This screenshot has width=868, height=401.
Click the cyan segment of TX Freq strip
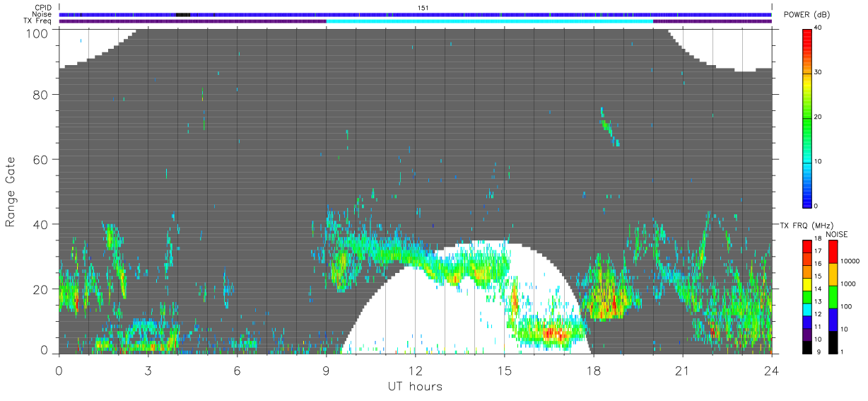490,21
